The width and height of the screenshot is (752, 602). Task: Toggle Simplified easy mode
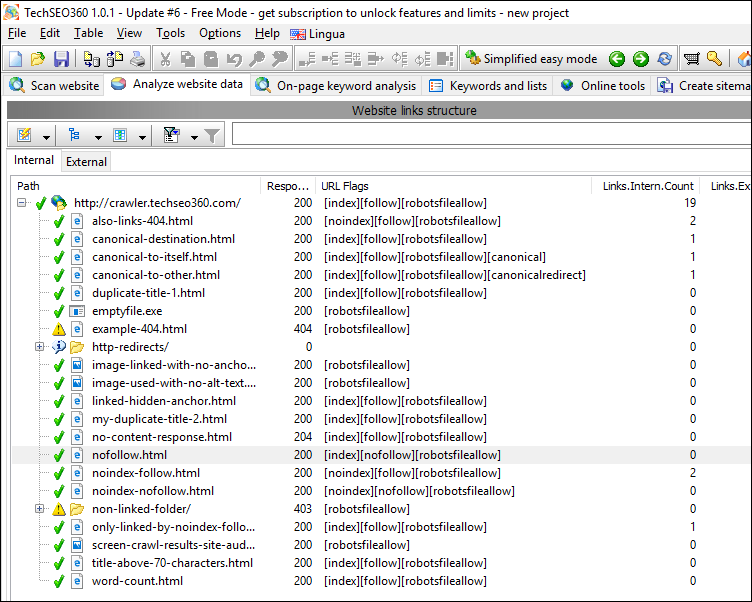[x=530, y=59]
